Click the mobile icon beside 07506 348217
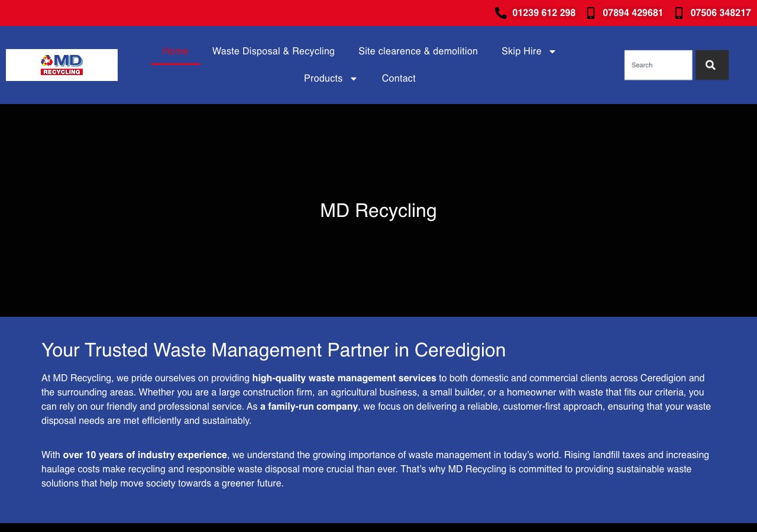Image resolution: width=757 pixels, height=532 pixels. (679, 13)
